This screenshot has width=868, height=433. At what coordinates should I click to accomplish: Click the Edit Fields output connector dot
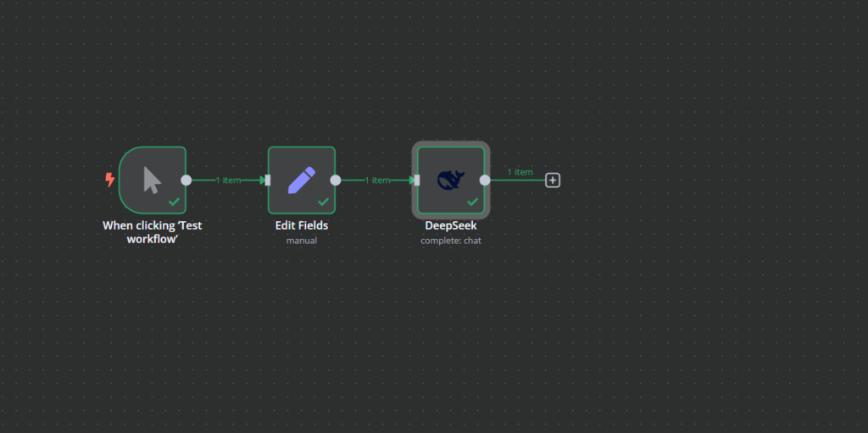pos(336,180)
